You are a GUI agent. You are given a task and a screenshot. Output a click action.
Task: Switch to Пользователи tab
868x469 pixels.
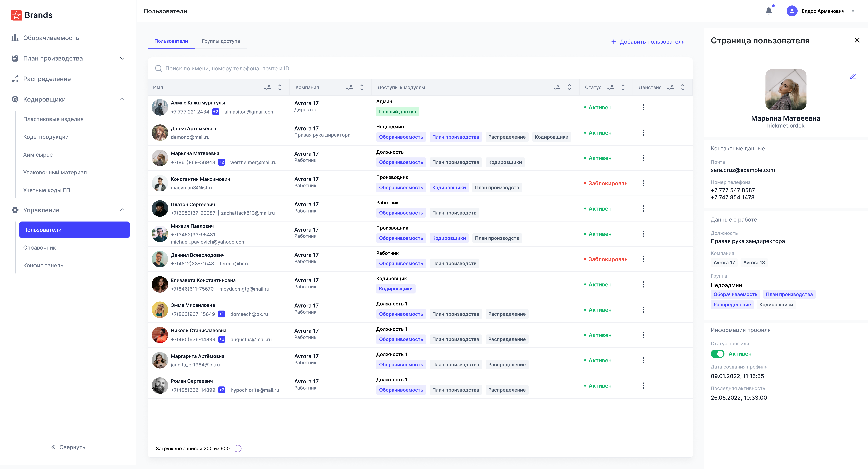click(171, 41)
